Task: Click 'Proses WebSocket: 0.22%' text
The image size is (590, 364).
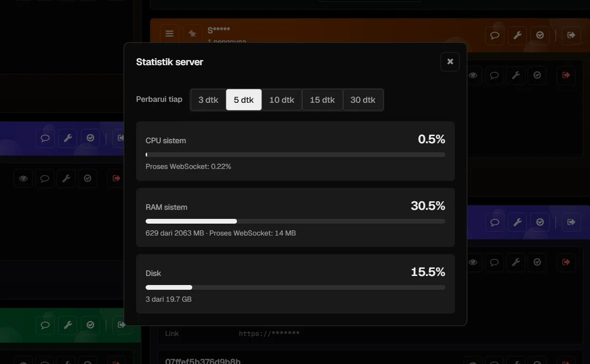Action: 188,167
